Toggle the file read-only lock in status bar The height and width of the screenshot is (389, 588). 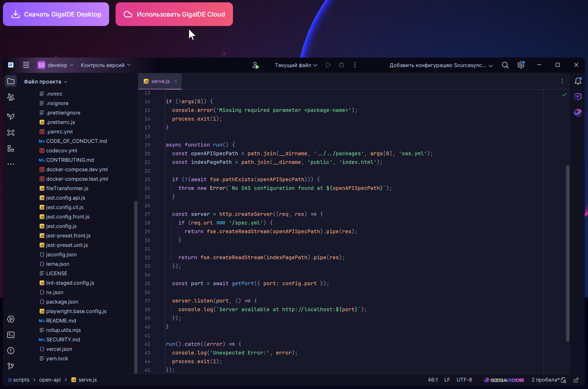coord(576,380)
